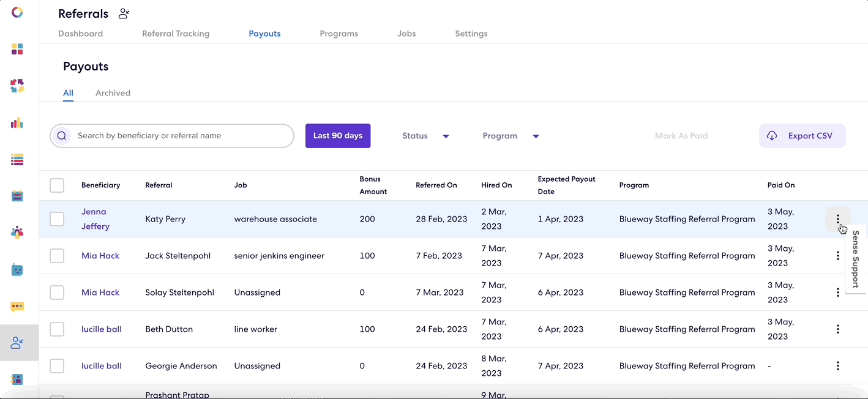Open the Settings tab
This screenshot has width=868, height=399.
471,34
